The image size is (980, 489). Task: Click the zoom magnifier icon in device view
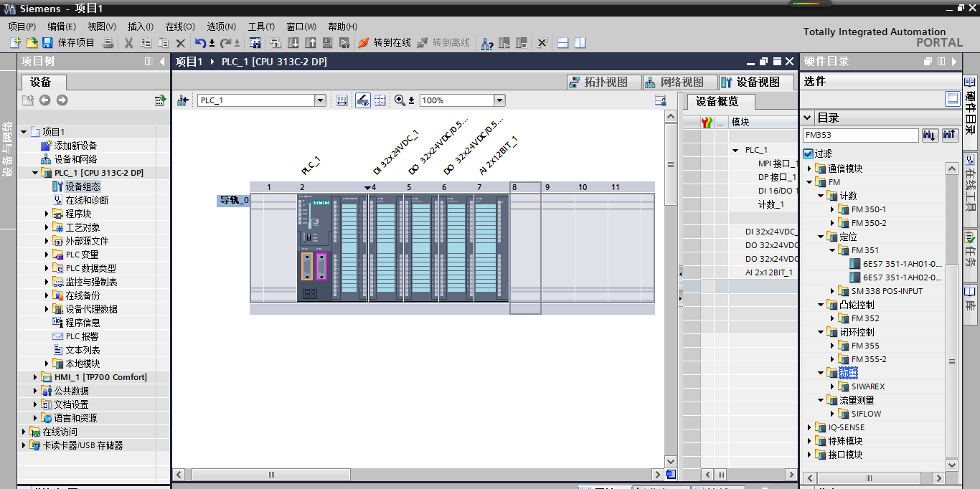pos(400,100)
